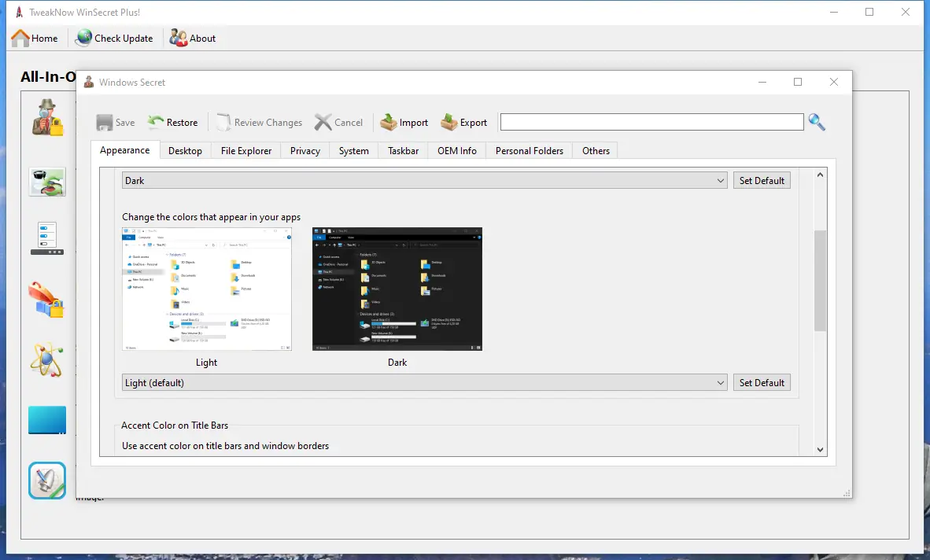Maximize the Windows Secret window
930x560 pixels.
tap(798, 83)
